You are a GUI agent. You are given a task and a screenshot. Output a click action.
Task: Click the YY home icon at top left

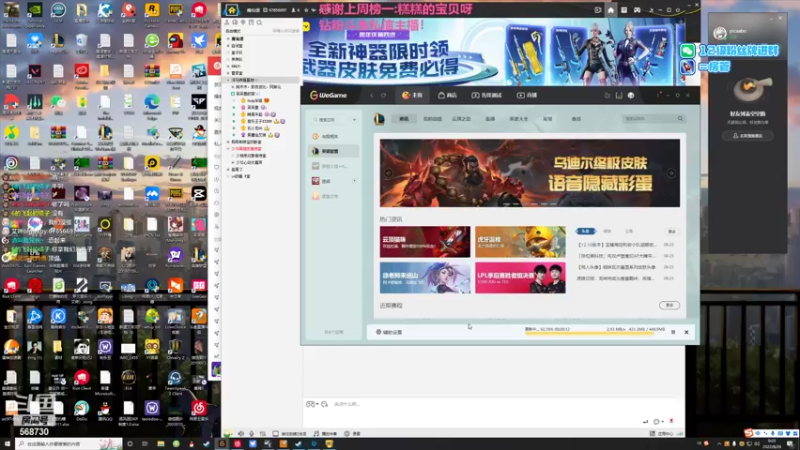(232, 10)
